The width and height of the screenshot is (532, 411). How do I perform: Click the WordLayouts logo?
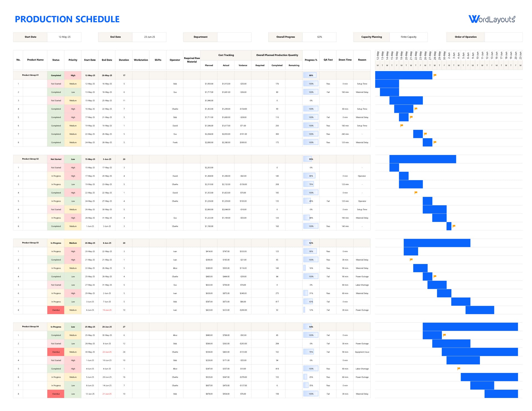click(x=493, y=18)
